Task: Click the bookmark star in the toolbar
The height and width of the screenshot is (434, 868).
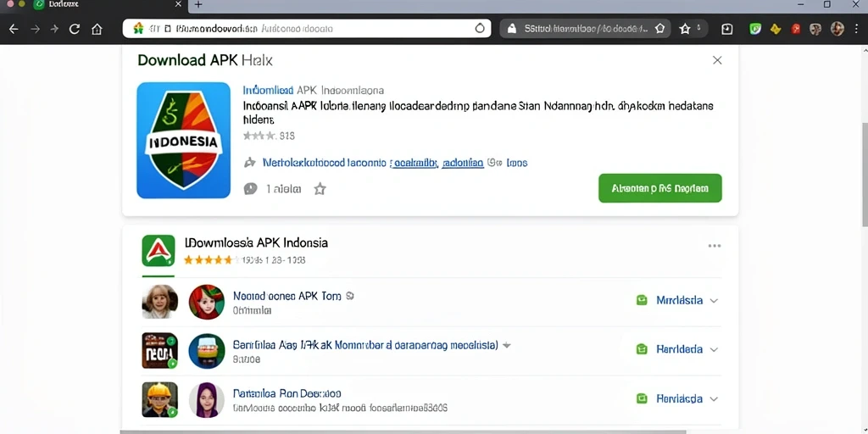Action: (x=685, y=29)
